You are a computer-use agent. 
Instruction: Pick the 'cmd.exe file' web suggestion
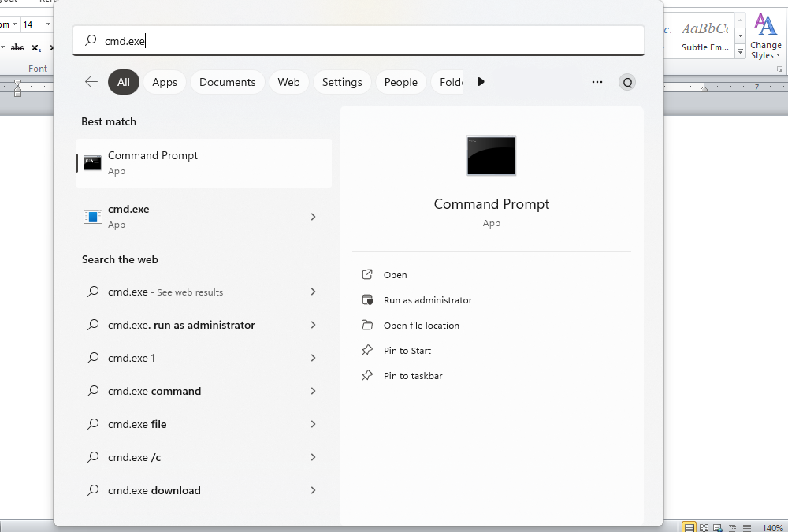coord(203,424)
